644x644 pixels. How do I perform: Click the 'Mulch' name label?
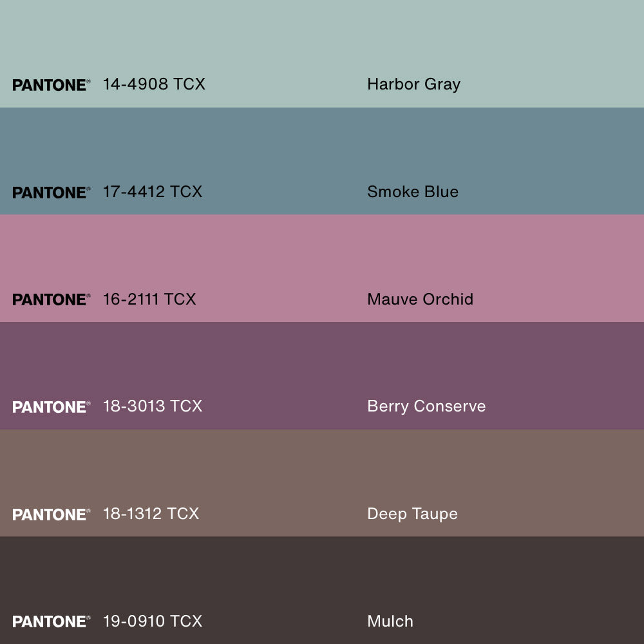coord(390,621)
